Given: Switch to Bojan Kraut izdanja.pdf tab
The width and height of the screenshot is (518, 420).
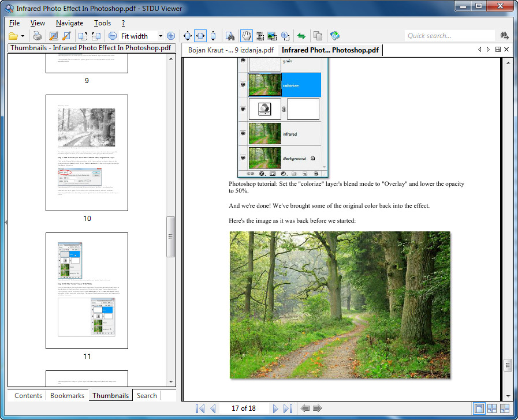Looking at the screenshot, I should click(x=230, y=50).
